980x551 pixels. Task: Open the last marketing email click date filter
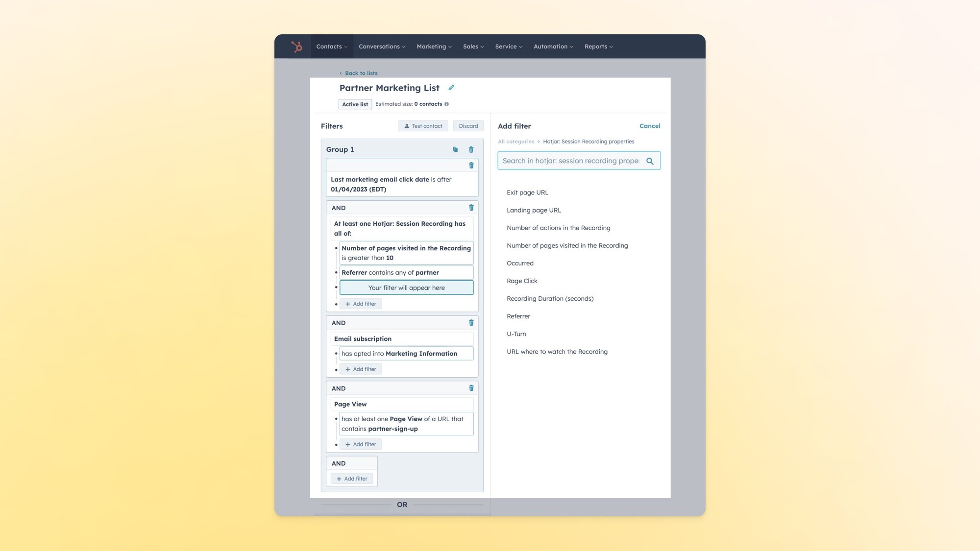tap(402, 185)
